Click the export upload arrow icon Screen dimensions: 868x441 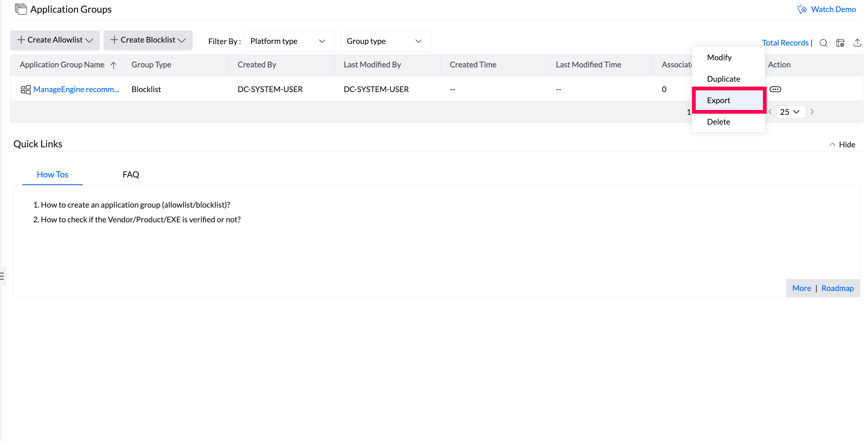pyautogui.click(x=857, y=43)
